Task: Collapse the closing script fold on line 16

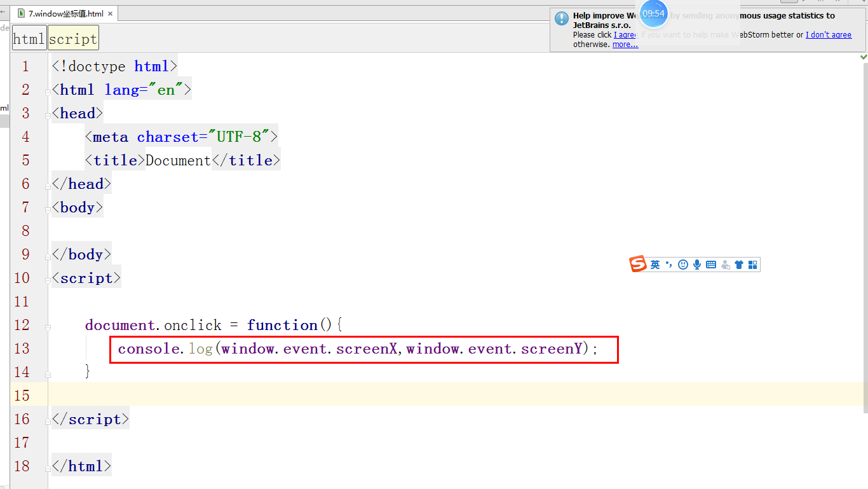Action: [48, 420]
